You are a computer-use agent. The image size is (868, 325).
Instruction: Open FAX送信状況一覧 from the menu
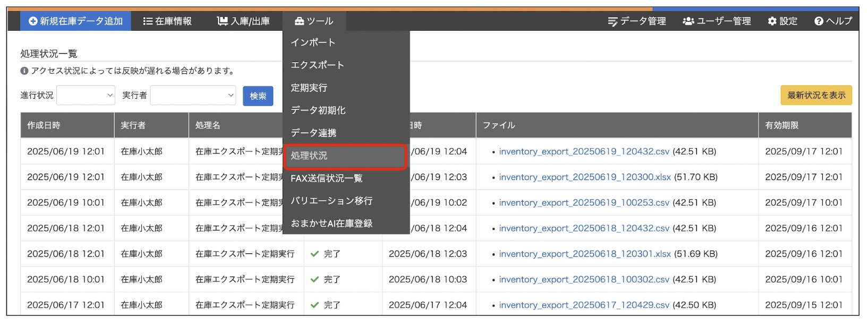tap(346, 178)
